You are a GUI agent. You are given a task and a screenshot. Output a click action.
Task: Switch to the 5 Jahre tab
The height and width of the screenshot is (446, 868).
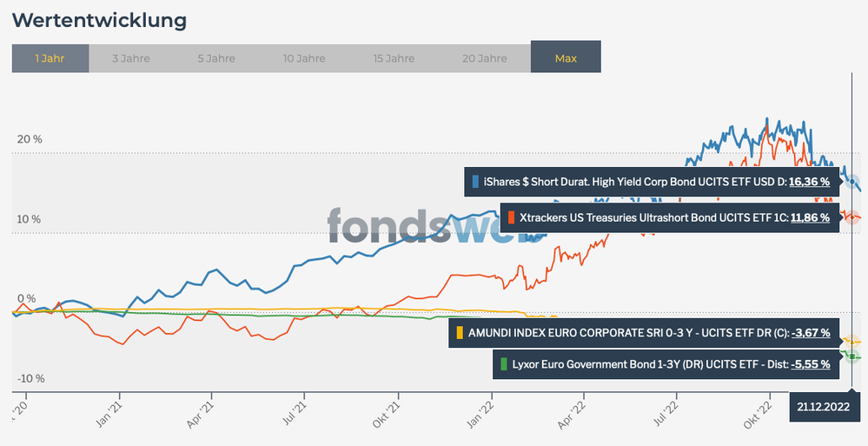point(216,58)
